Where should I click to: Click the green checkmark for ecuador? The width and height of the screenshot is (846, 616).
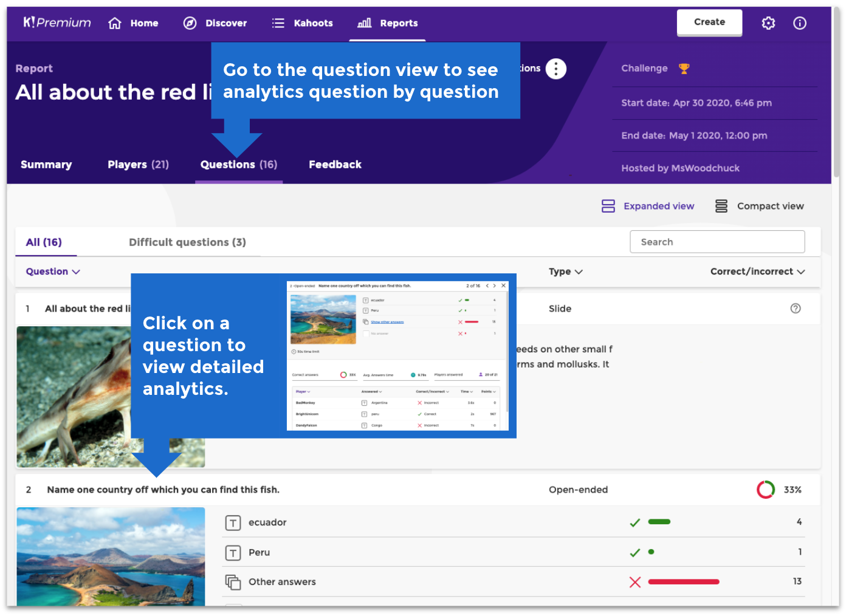coord(635,522)
